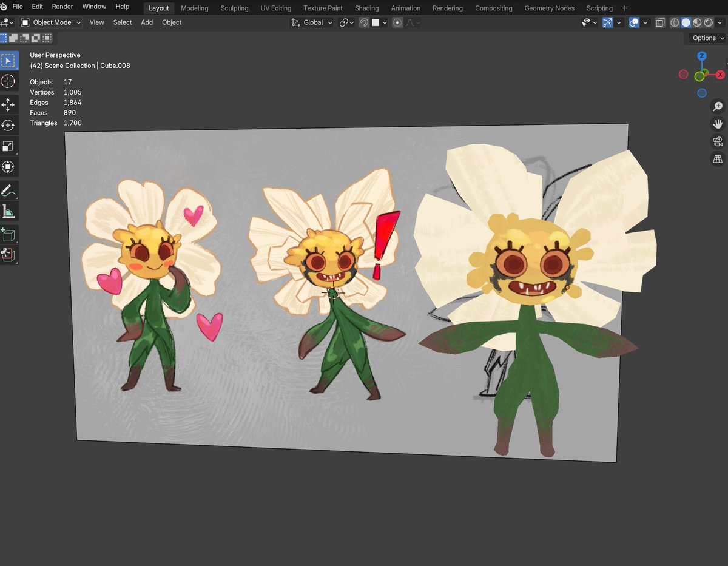Click the red X axis on the navigation gizmo
This screenshot has height=566, width=728.
(x=720, y=75)
